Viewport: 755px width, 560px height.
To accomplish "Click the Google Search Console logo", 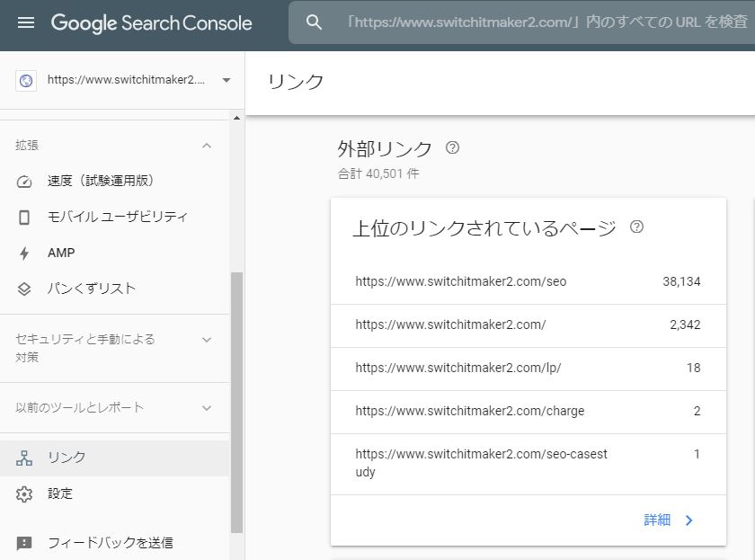I will click(151, 23).
